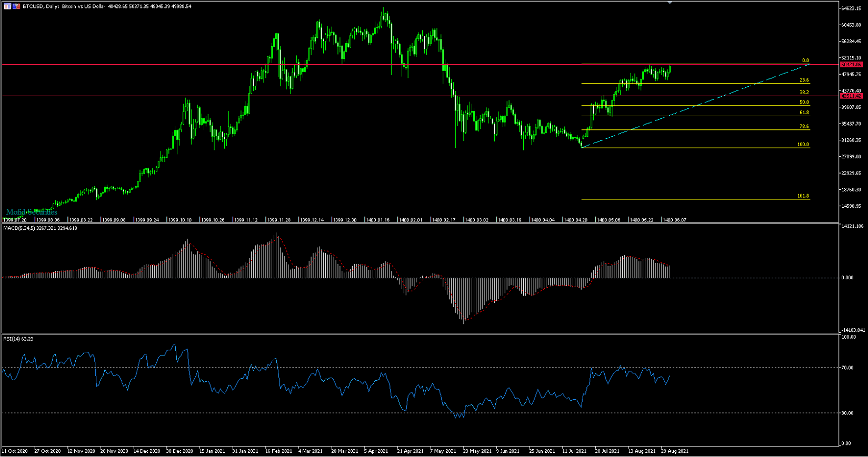Select the red 42511.42 price tag
The width and height of the screenshot is (868, 457).
851,96
